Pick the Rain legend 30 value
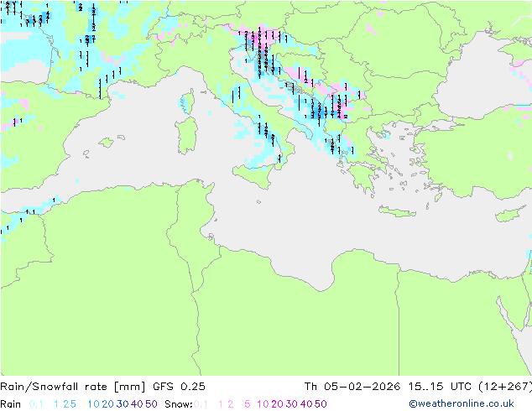Image resolution: width=532 pixels, height=411 pixels. tap(123, 404)
